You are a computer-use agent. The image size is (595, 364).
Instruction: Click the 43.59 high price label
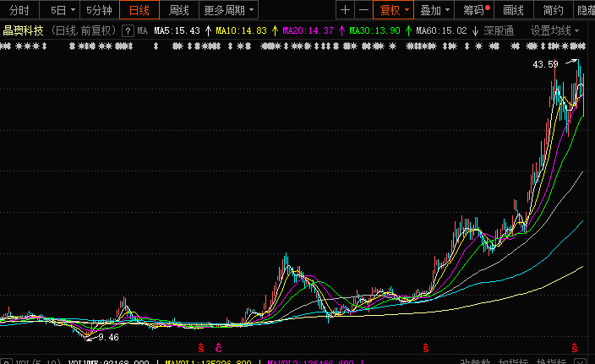545,64
